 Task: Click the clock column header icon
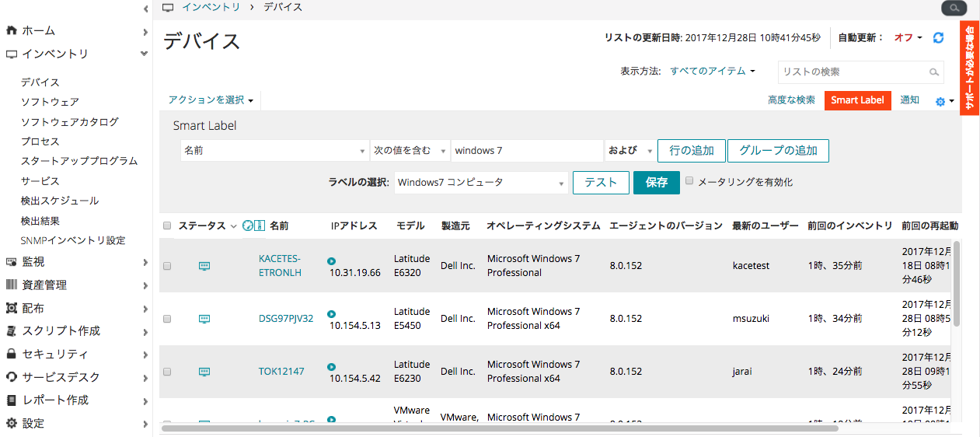pos(248,225)
